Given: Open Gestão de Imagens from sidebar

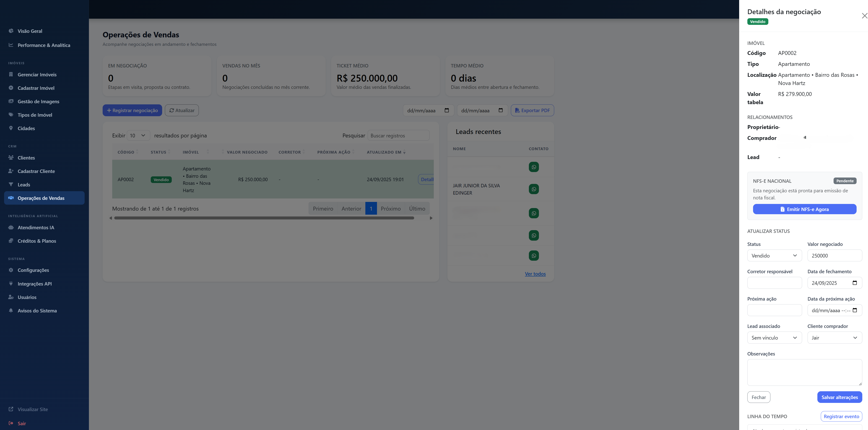Looking at the screenshot, I should (x=38, y=101).
